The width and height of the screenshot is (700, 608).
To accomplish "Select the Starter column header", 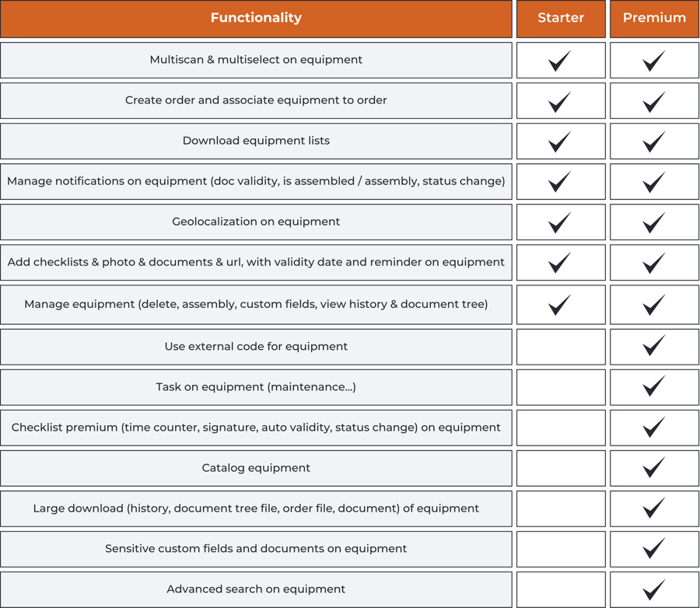I will (561, 18).
